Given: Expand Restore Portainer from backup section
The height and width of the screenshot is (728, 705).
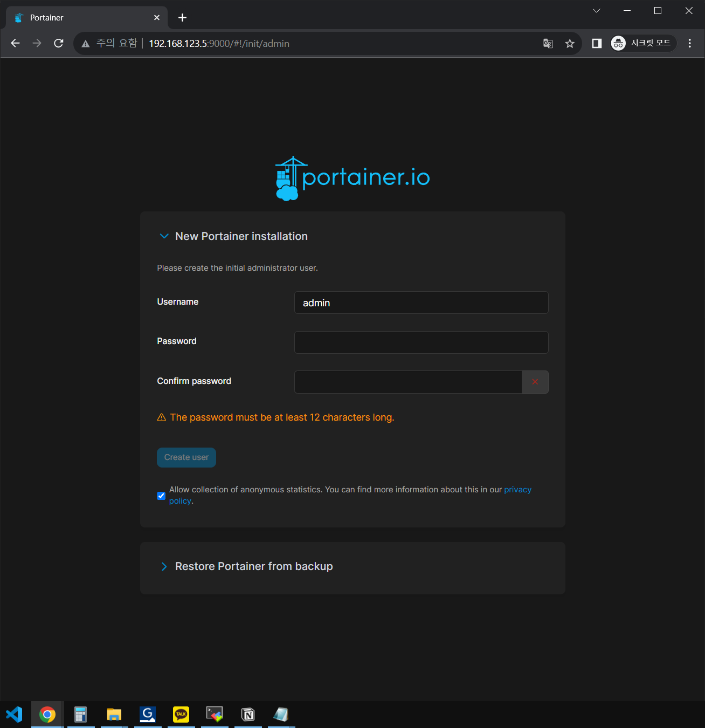Looking at the screenshot, I should 164,566.
